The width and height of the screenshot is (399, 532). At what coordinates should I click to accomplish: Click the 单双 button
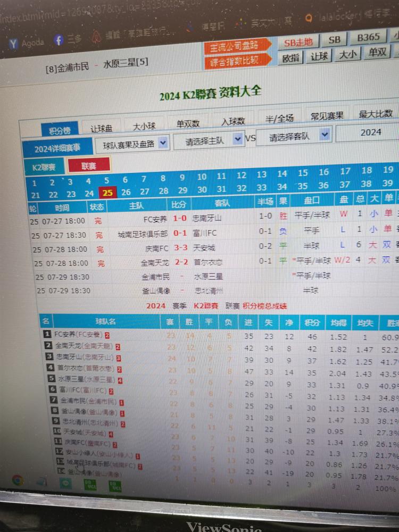coord(377,52)
